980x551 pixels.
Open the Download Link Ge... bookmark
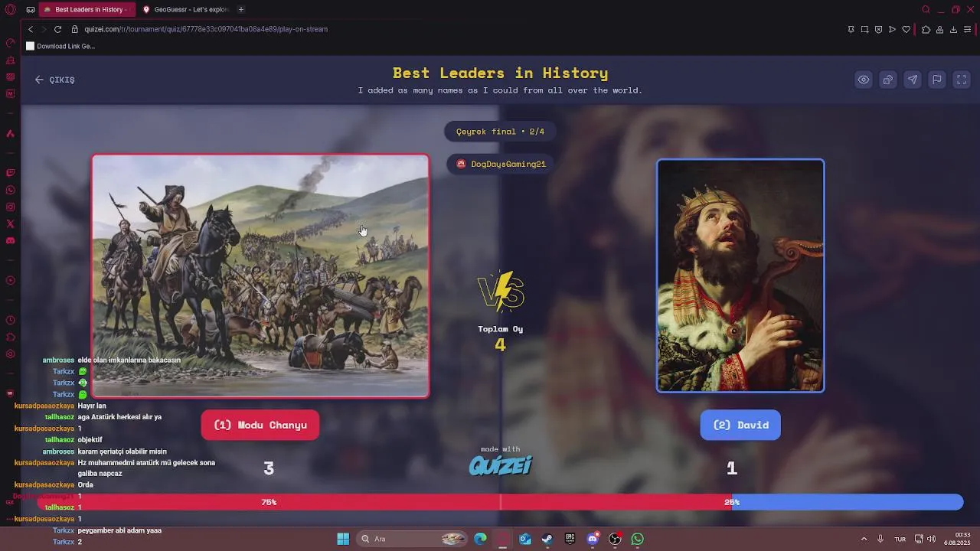(x=60, y=46)
